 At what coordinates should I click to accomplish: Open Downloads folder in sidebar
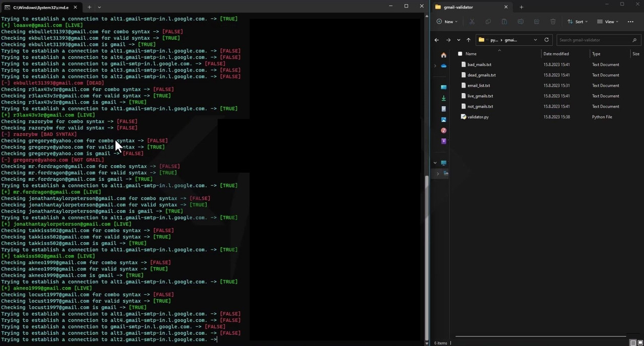[443, 98]
